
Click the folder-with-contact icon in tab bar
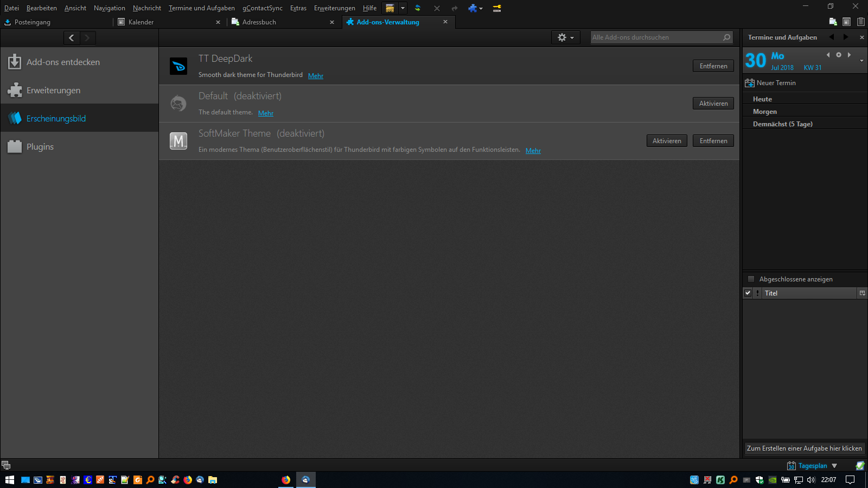click(x=833, y=22)
